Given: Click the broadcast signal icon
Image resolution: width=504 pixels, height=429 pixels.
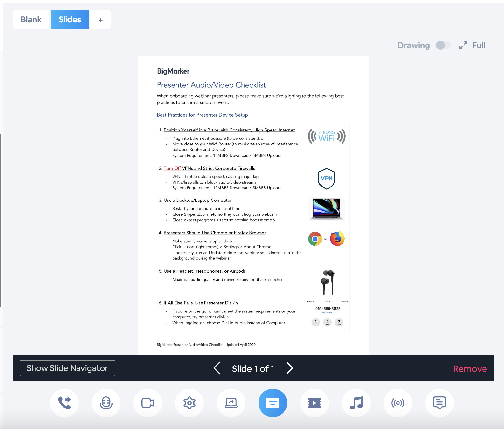Looking at the screenshot, I should (398, 403).
